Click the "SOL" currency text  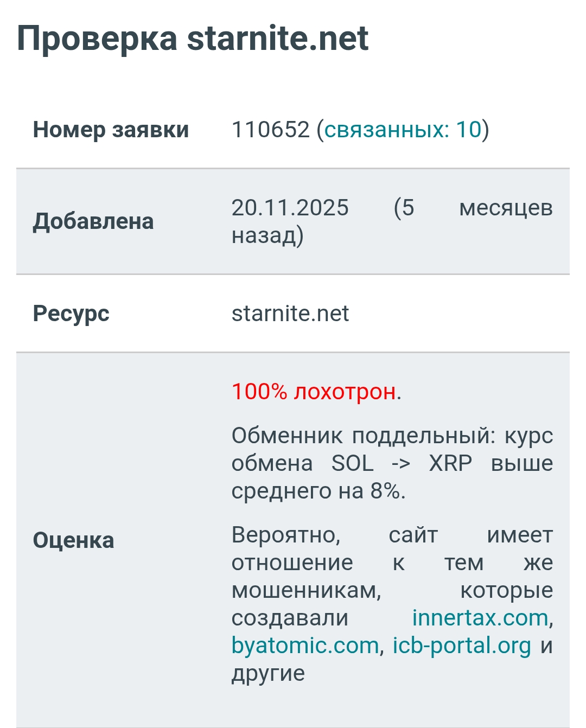(353, 463)
